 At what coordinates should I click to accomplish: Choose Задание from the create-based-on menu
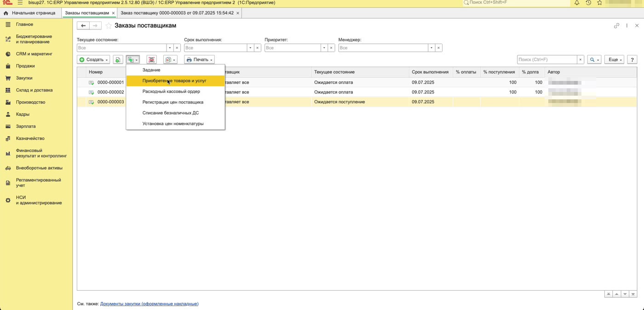(x=175, y=70)
